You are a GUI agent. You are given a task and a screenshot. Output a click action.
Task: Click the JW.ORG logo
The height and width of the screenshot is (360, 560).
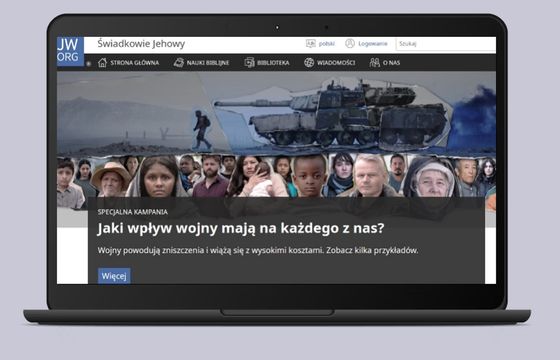(x=70, y=51)
